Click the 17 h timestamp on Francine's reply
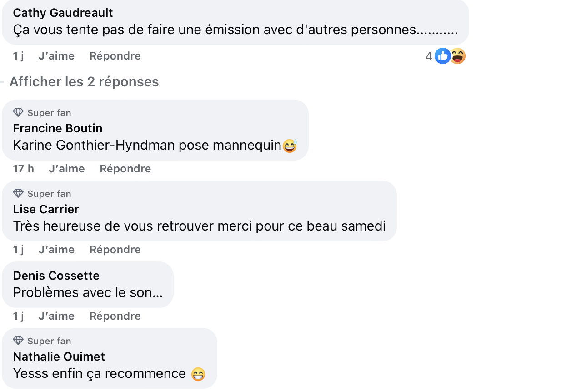This screenshot has height=392, width=561. 23,168
